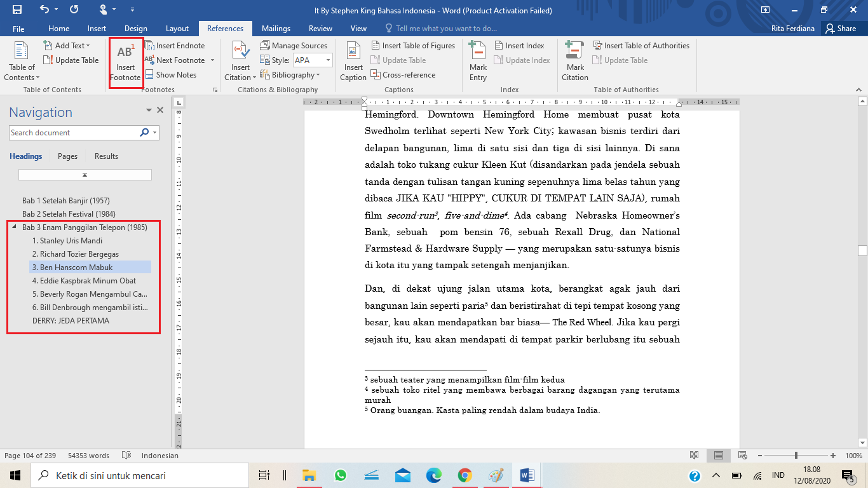868x488 pixels.
Task: Click the Touch/Mouse mode icon
Action: click(x=104, y=10)
